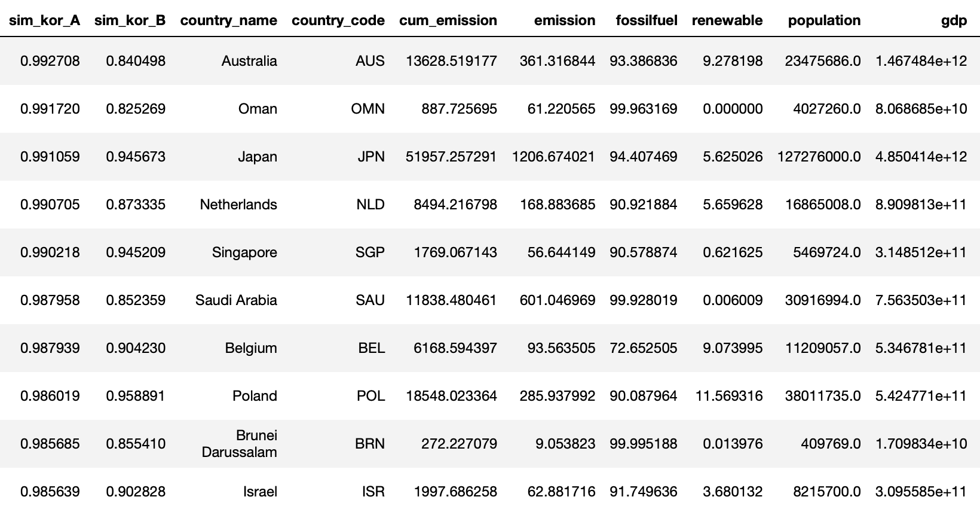Select the SGP country code cell
Image resolution: width=980 pixels, height=512 pixels.
(369, 252)
